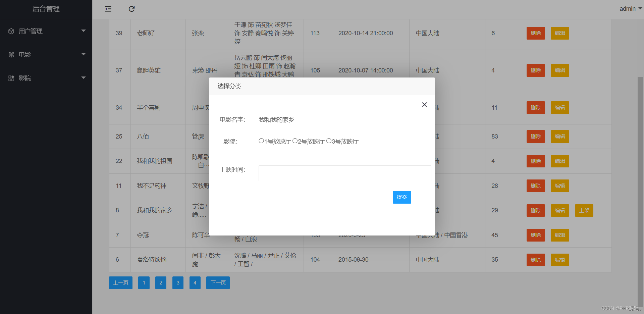Screen dimensions: 644x314
Task: Select the 1号放映厅 radio option
Action: [x=261, y=141]
